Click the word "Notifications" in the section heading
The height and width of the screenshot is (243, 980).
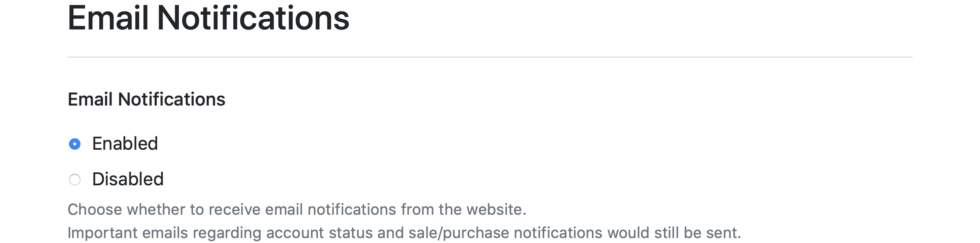tap(171, 99)
